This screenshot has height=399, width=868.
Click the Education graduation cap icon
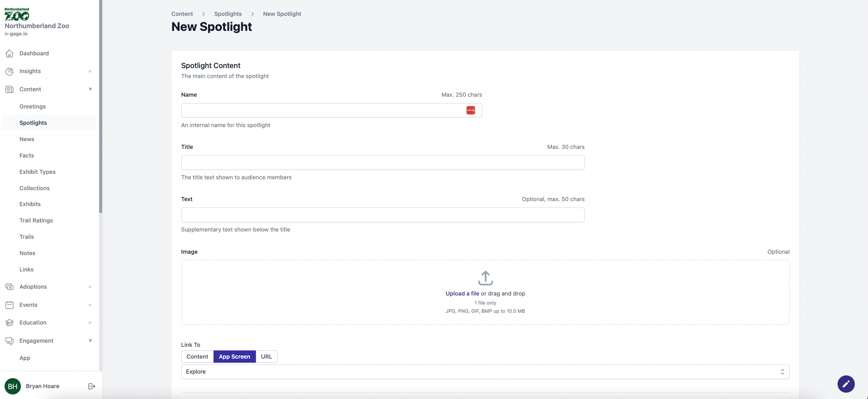9,323
